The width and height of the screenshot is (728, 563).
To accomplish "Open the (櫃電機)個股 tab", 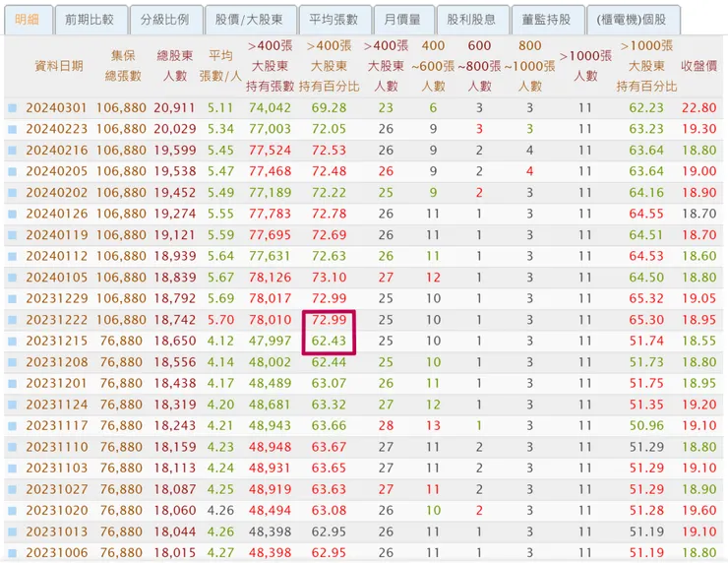I will point(634,20).
